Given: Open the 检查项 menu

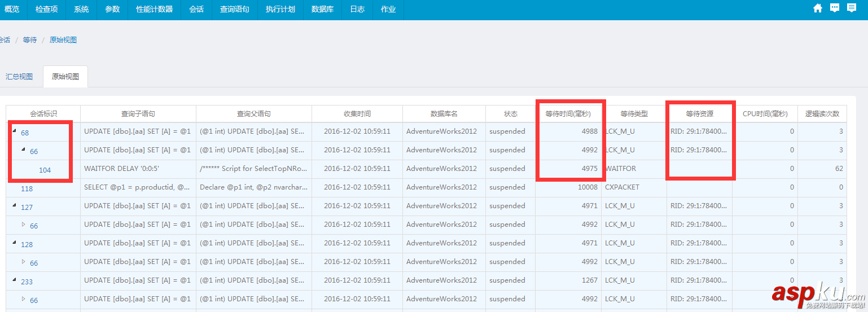Looking at the screenshot, I should [x=46, y=9].
